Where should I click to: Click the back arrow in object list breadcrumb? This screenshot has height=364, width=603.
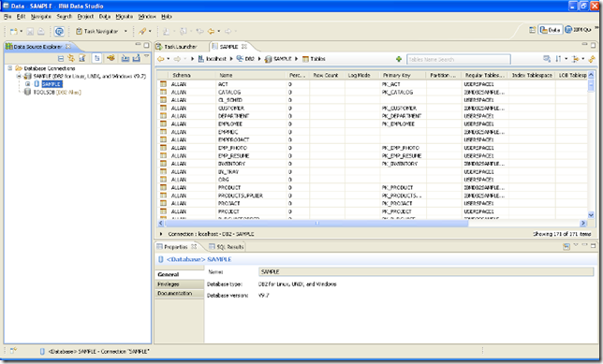(161, 59)
